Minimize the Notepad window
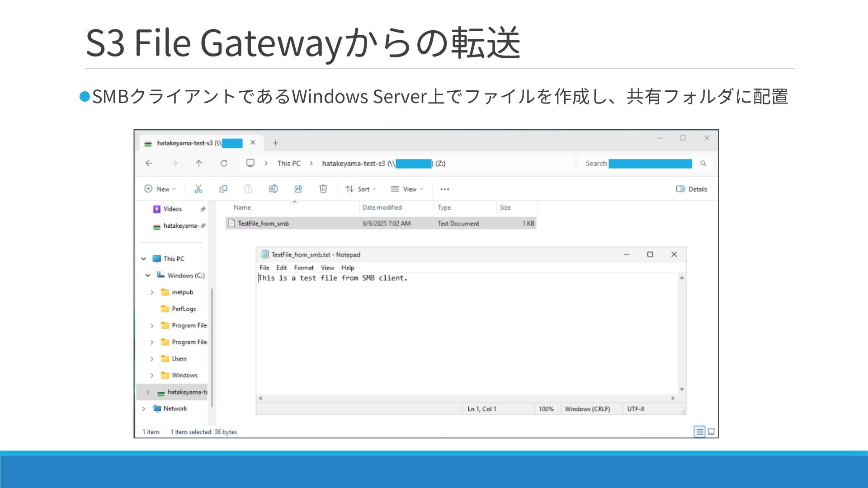 click(x=627, y=254)
